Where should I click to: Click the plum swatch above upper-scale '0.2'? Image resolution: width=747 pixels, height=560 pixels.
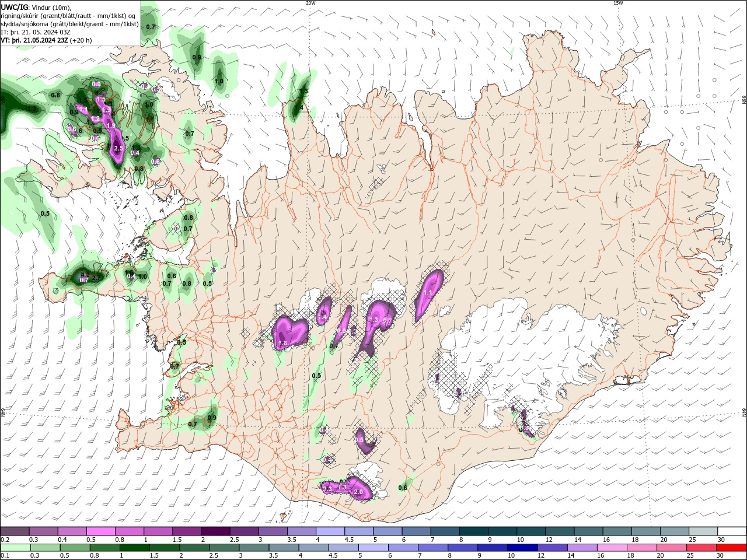(x=15, y=531)
